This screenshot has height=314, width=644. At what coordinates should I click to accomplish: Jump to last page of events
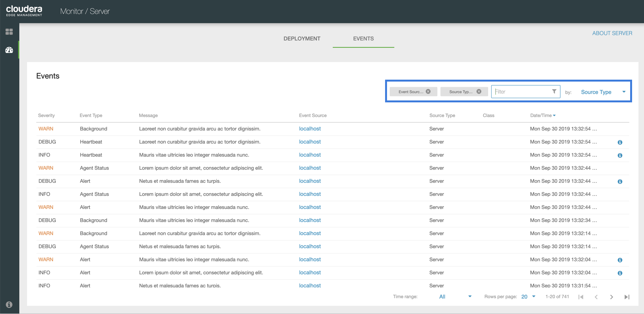point(627,297)
